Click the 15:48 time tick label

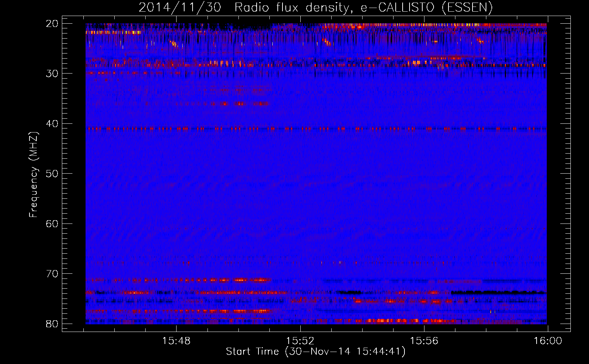click(177, 341)
